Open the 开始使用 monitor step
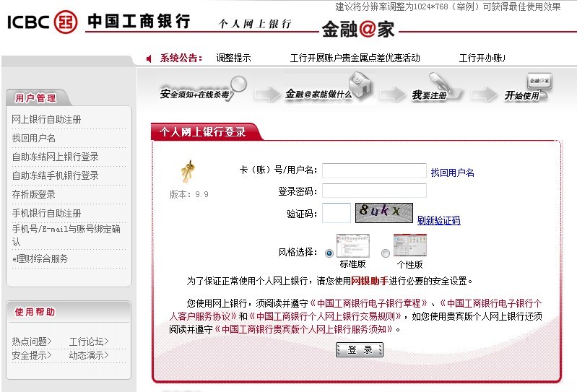The image size is (577, 392). point(528,88)
